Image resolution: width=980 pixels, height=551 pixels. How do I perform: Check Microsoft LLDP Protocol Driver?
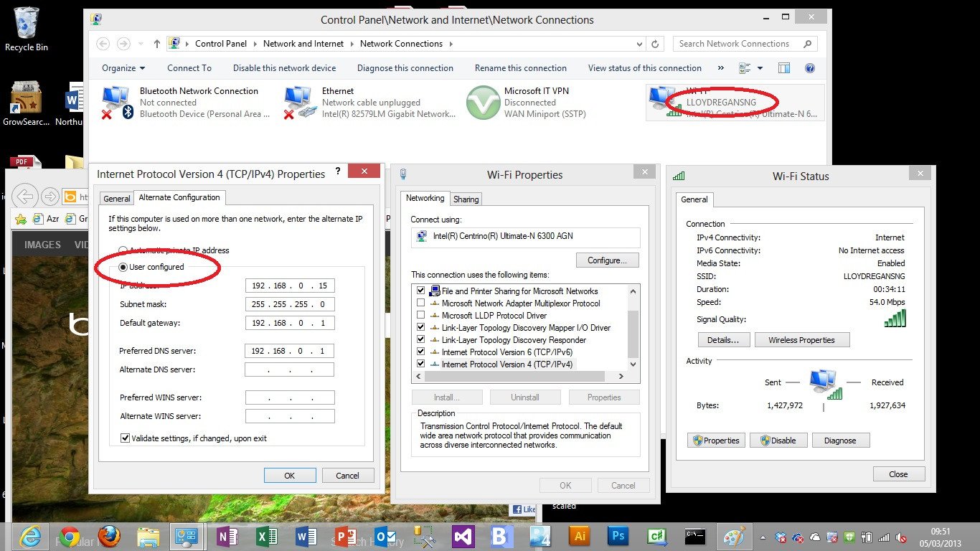421,316
